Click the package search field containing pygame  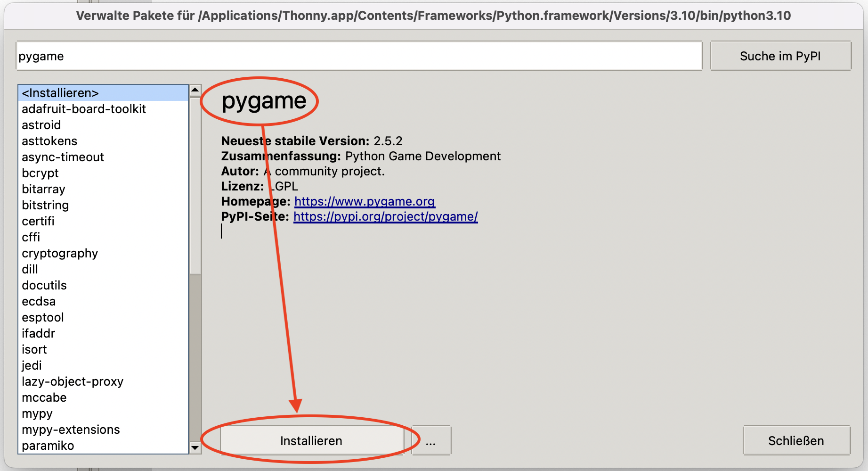[359, 56]
